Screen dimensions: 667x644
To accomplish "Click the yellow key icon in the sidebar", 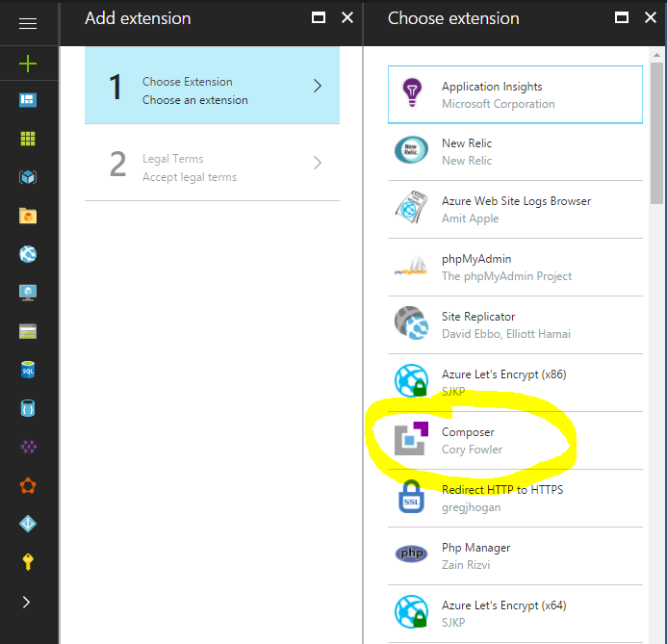I will pyautogui.click(x=28, y=562).
